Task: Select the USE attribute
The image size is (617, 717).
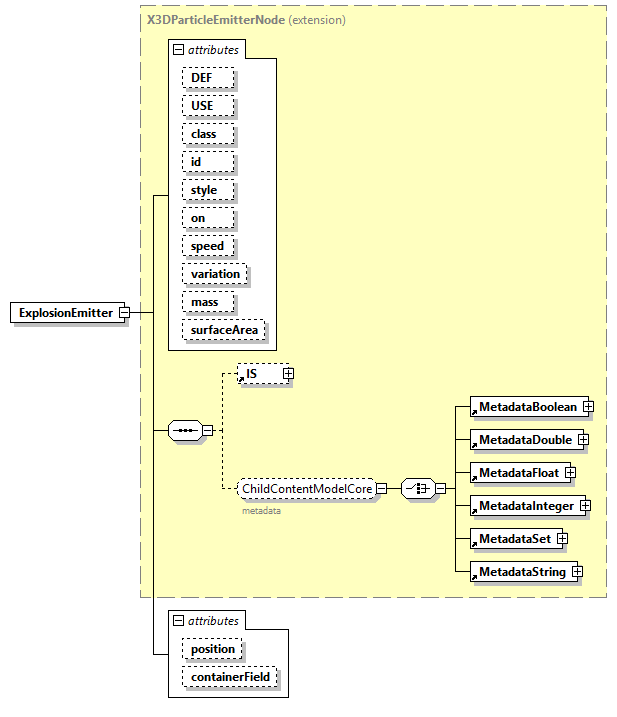Action: point(208,106)
